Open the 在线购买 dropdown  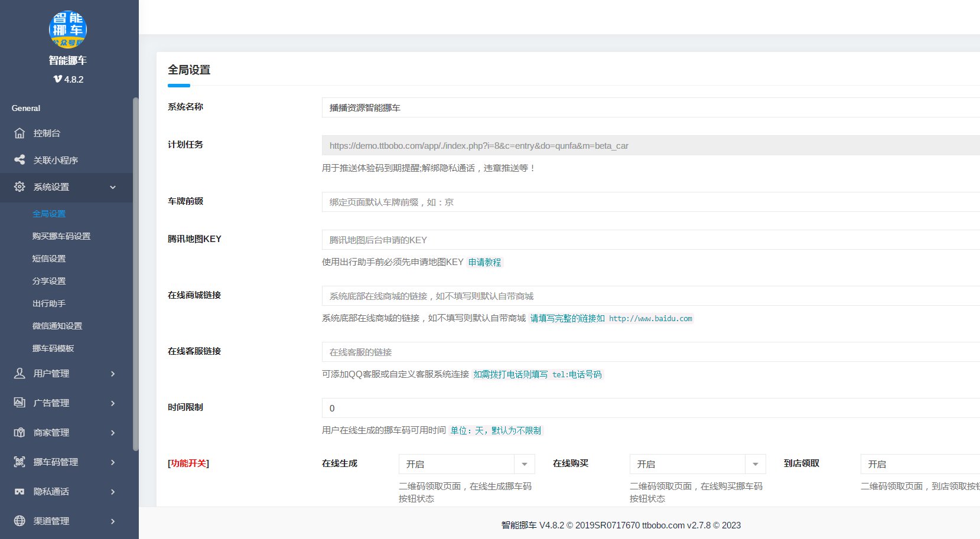click(698, 464)
